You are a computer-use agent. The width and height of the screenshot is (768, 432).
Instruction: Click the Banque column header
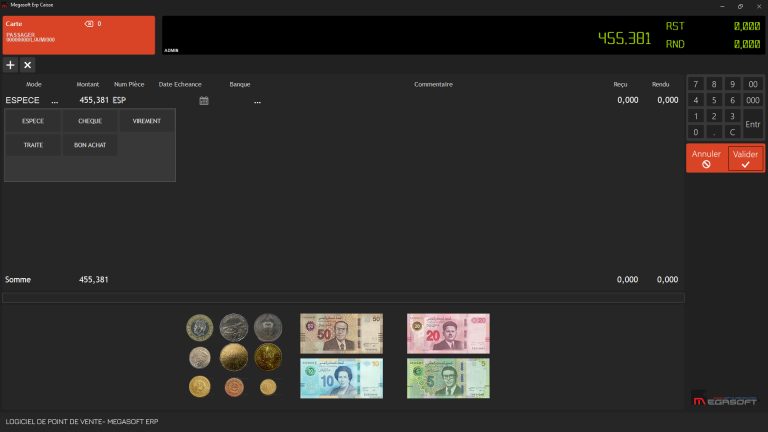pyautogui.click(x=240, y=84)
